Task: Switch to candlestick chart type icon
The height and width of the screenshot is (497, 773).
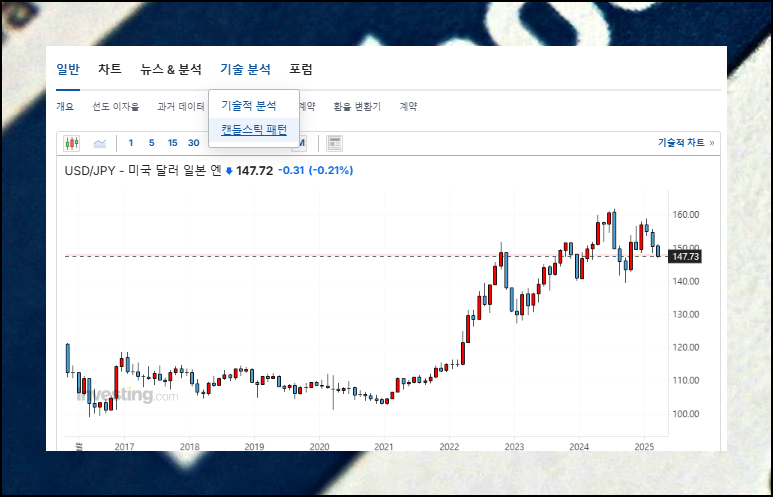Action: [71, 143]
